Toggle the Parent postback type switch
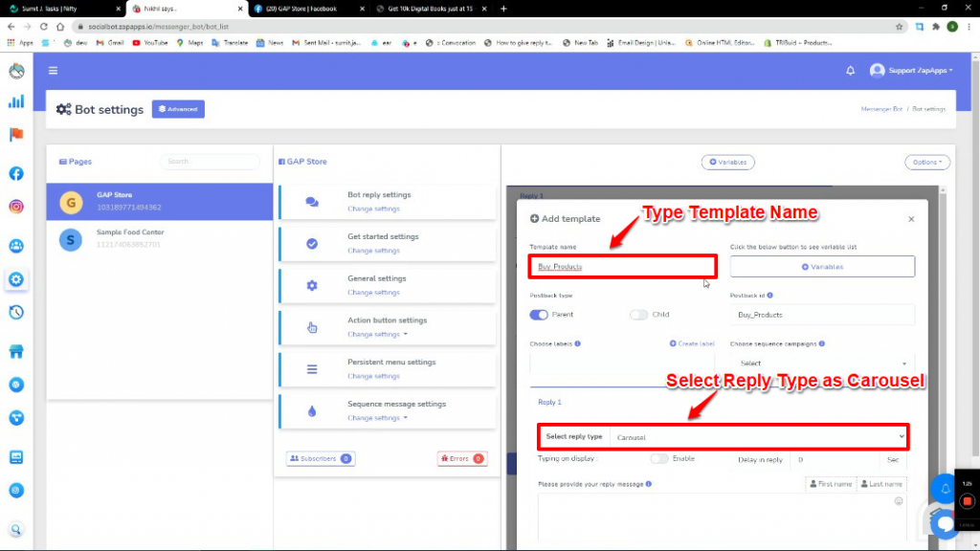The image size is (980, 551). (539, 315)
